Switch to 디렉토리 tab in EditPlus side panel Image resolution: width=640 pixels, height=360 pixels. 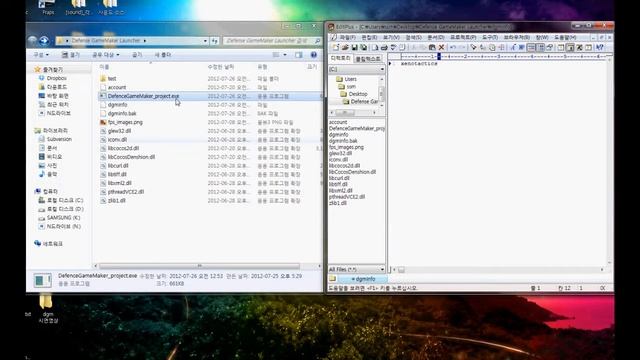(340, 58)
